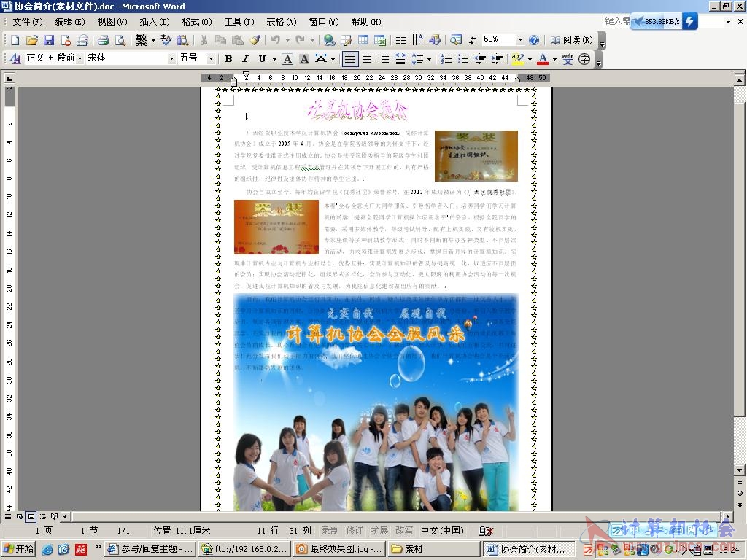Add a phonetic guide with the wén icon
This screenshot has height=560, width=747.
568,58
